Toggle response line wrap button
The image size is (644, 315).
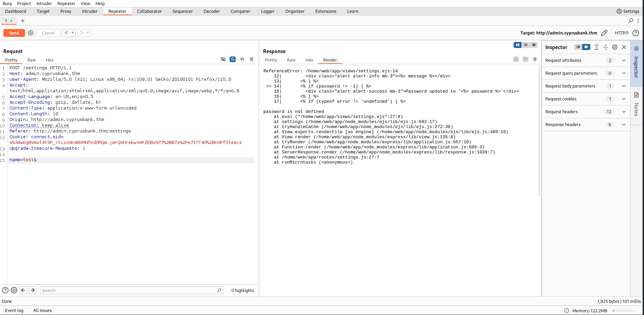pyautogui.click(x=516, y=59)
